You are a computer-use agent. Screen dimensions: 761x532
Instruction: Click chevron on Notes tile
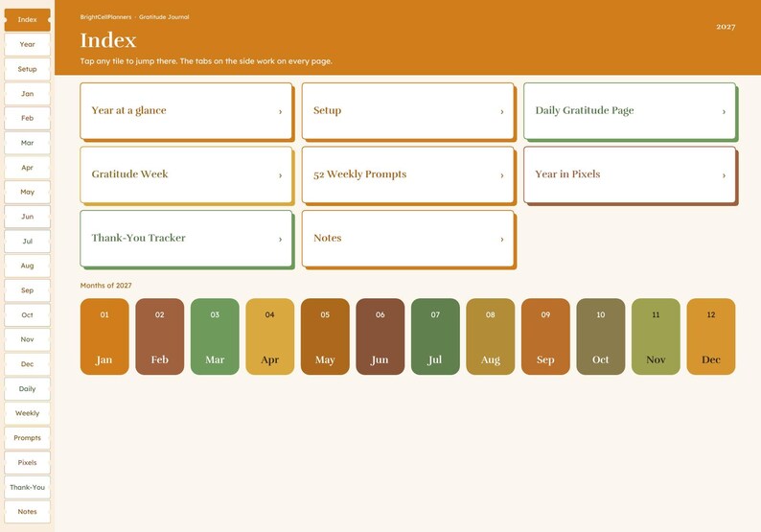point(502,239)
